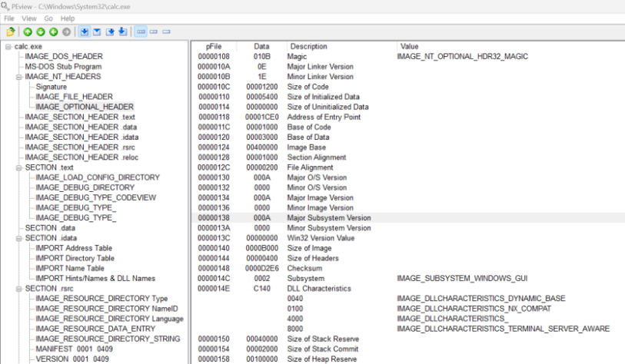The width and height of the screenshot is (625, 364).
Task: Click IMAGE_SUBSYSTEM_WINDOWS_GUI value
Action: (x=462, y=279)
